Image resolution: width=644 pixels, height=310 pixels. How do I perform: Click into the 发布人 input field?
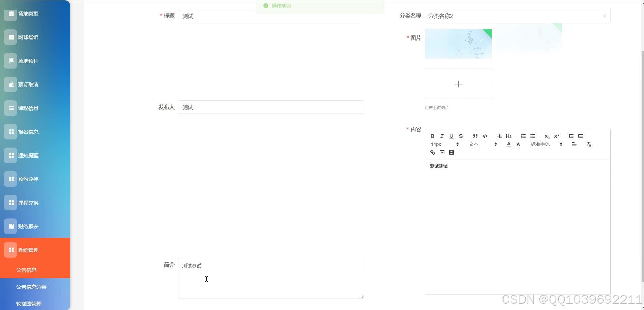pyautogui.click(x=271, y=107)
